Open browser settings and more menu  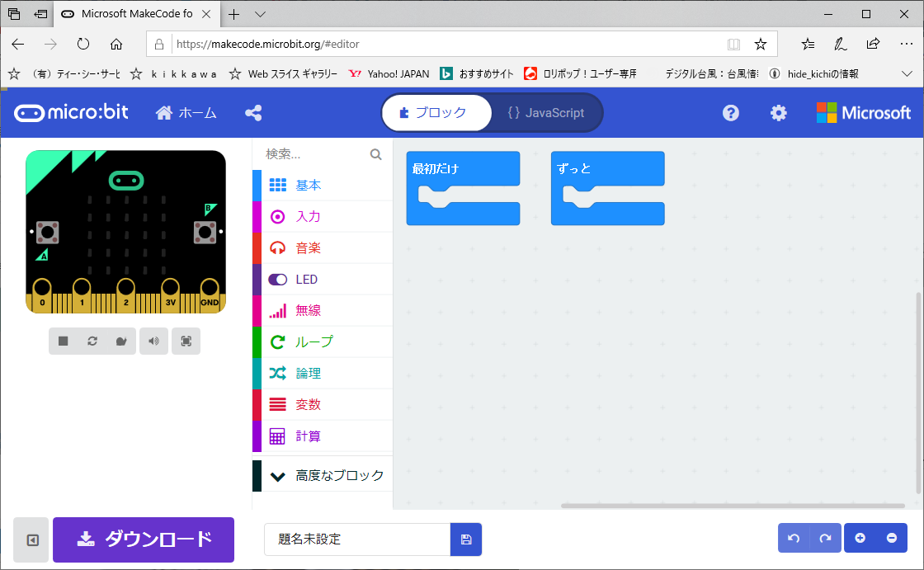(x=907, y=45)
